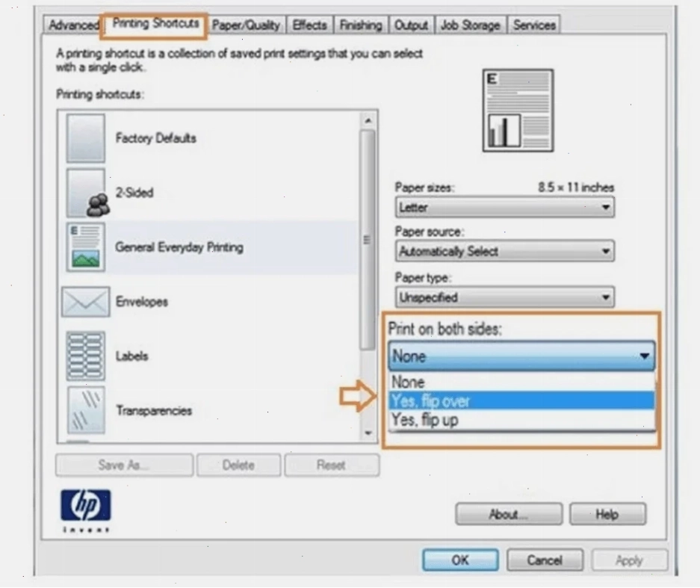Screen dimensions: 700x588
Task: Open the About dialog
Action: pyautogui.click(x=509, y=514)
